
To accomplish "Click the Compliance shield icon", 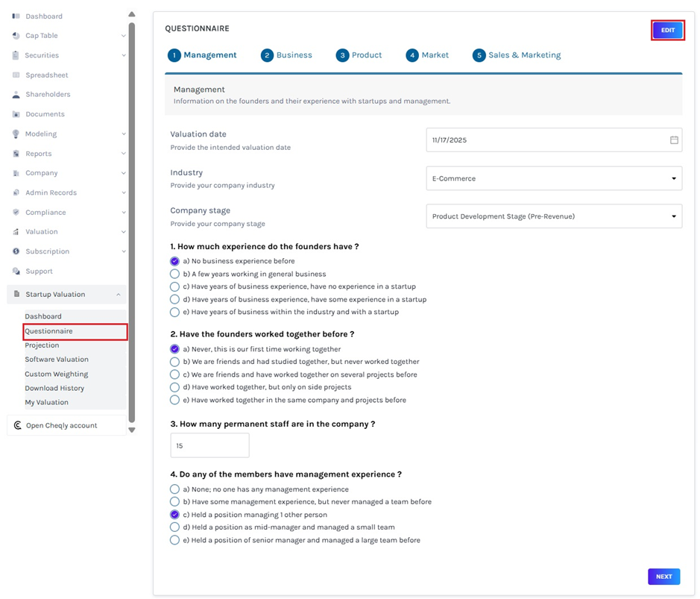I will click(16, 213).
